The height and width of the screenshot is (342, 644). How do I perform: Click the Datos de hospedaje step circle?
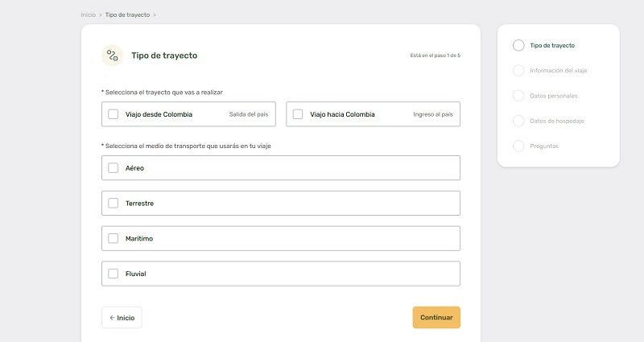click(518, 121)
